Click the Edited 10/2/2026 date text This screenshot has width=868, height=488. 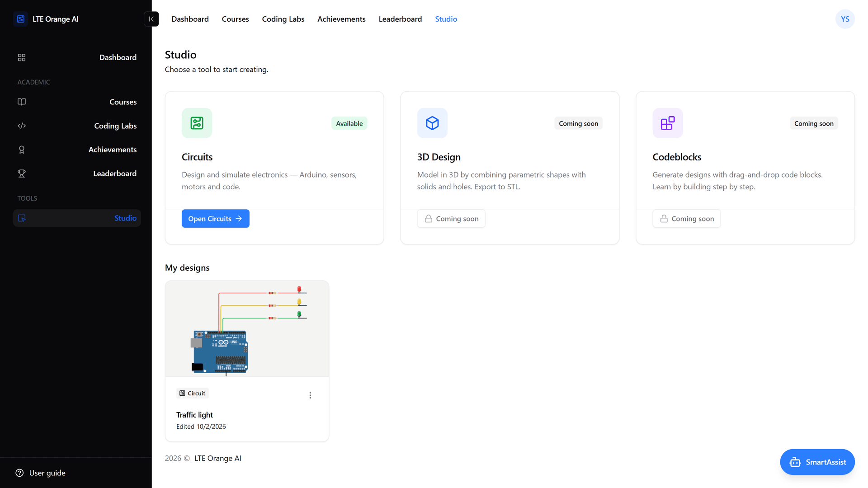[201, 427]
